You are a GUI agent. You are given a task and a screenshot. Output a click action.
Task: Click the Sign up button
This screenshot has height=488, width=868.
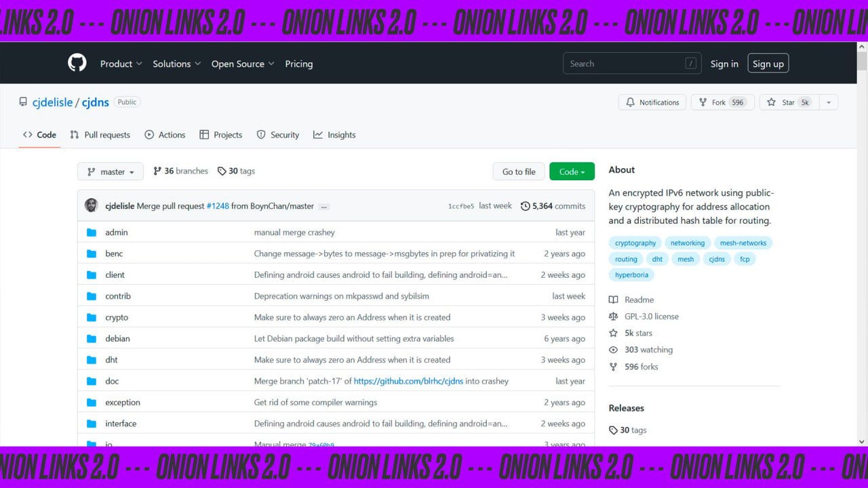coord(768,63)
